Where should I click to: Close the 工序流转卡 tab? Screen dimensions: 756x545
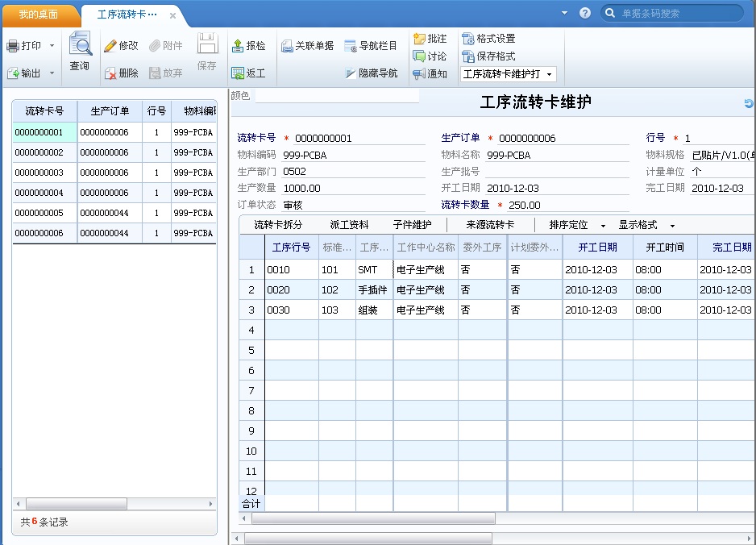pos(172,15)
